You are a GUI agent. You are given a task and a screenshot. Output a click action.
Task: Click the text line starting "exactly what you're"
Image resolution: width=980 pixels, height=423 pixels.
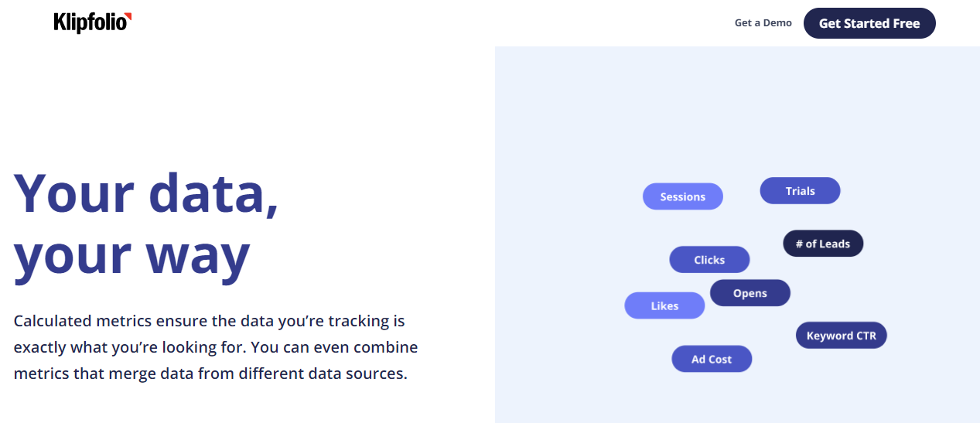pos(215,347)
